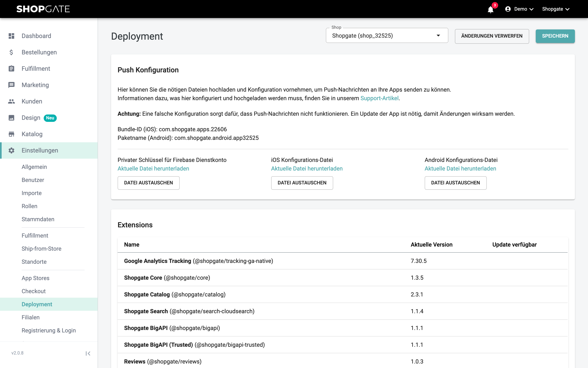Click the dollar icon for Bestellungen
Screen dimensions: 588x368
pos(11,52)
